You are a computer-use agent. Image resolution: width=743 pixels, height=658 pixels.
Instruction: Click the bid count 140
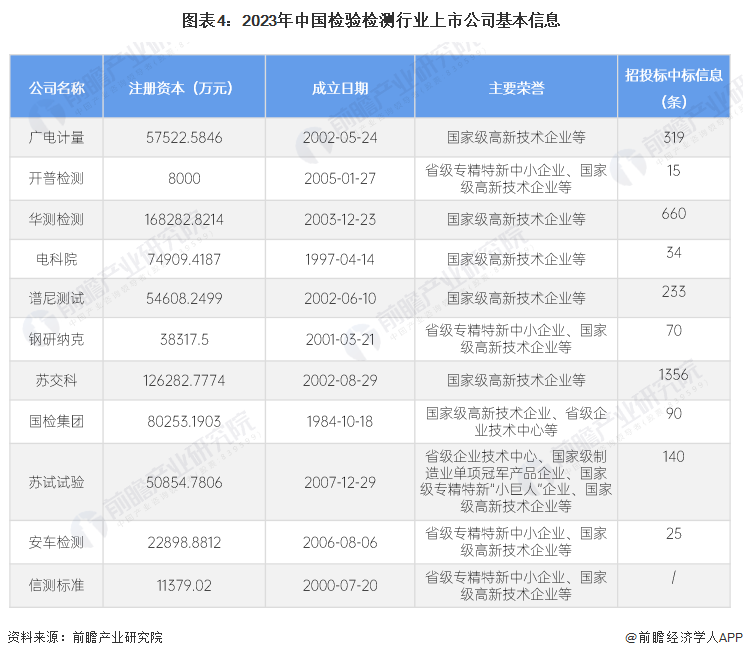[x=673, y=456]
